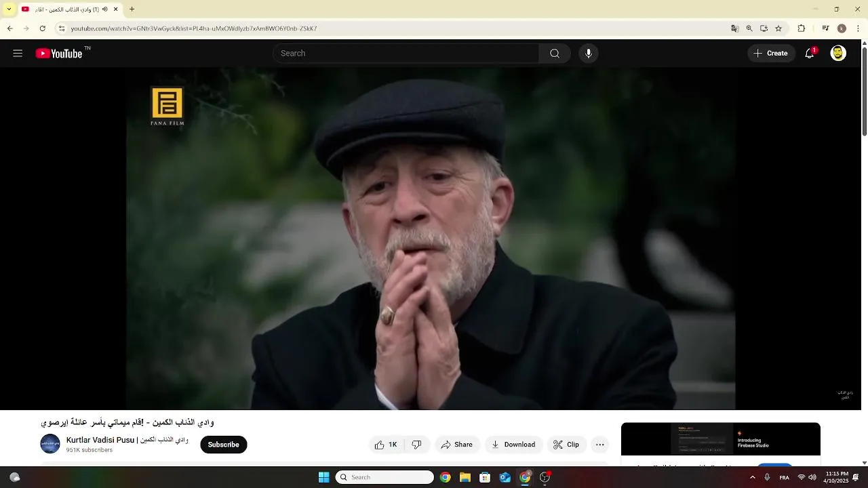Open Chrome media controls icon
Screen dimensions: 868x488
[825, 28]
